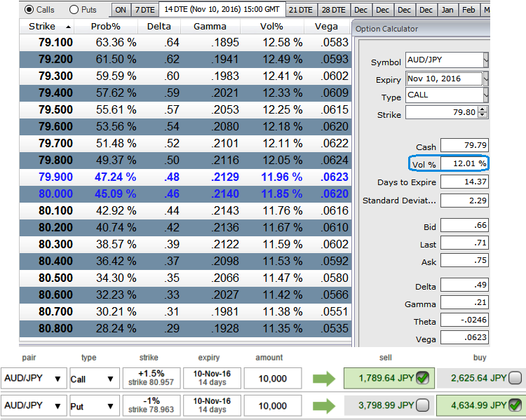Select the Calls radio button
Screen dimensions: 526x420
(x=29, y=10)
